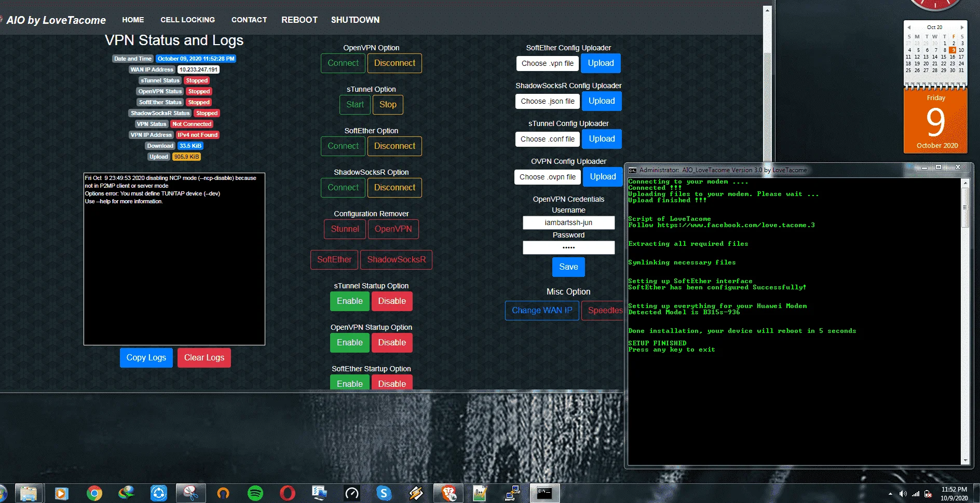Open the HOME menu item

coord(133,20)
